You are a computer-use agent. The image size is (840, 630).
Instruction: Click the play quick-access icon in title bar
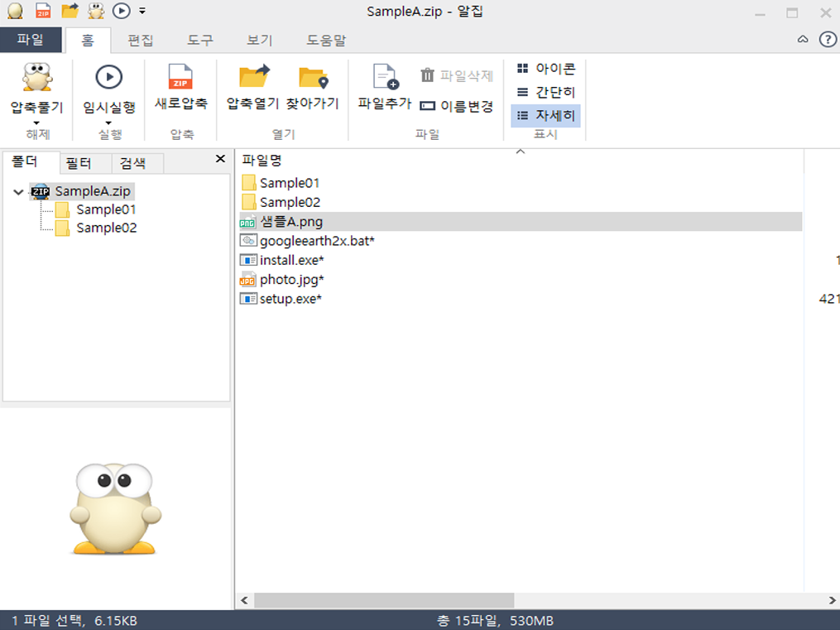click(x=122, y=11)
